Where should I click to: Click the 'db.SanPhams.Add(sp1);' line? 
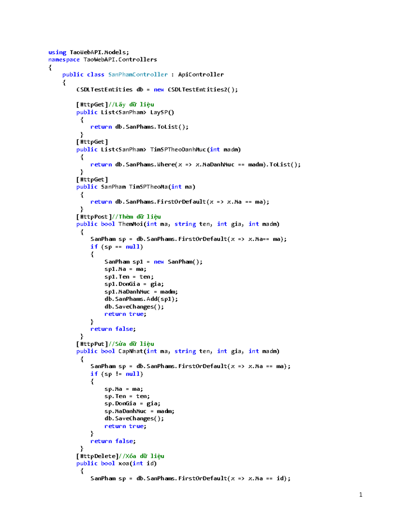click(141, 299)
